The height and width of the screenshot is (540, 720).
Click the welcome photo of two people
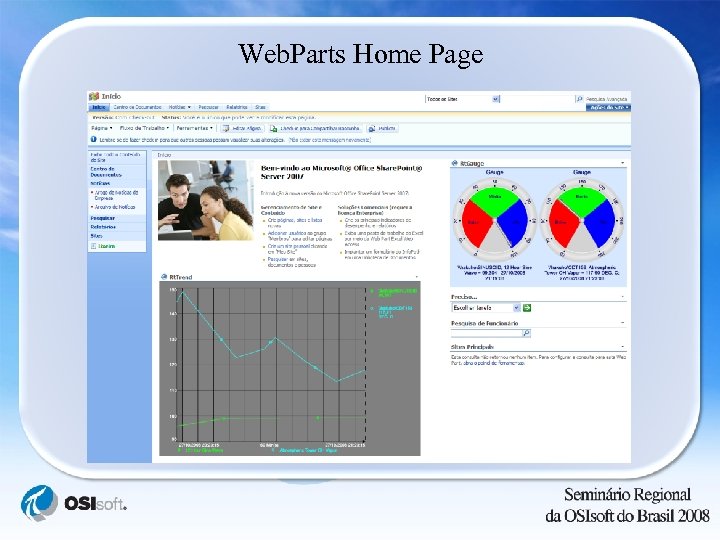coord(206,200)
